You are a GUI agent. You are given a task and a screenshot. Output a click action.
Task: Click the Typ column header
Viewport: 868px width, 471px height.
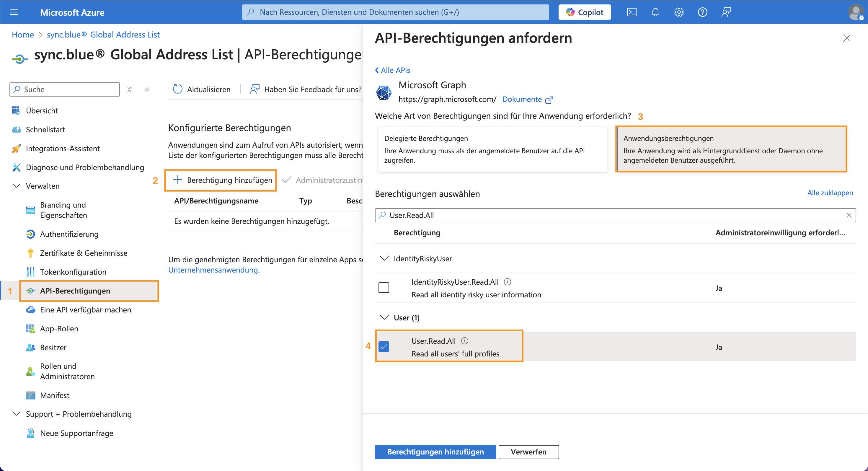(x=306, y=201)
